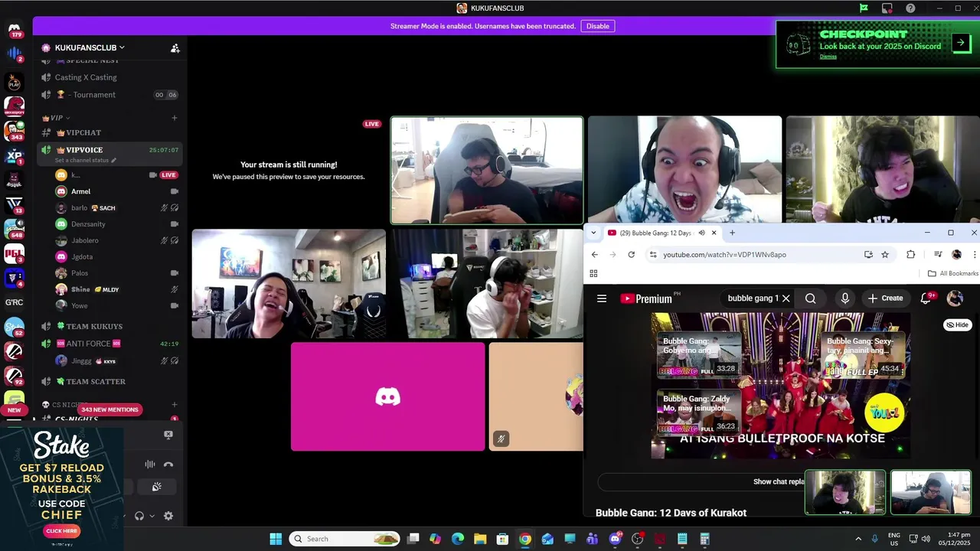Click the Discord disconnect call icon
980x551 pixels.
[168, 465]
